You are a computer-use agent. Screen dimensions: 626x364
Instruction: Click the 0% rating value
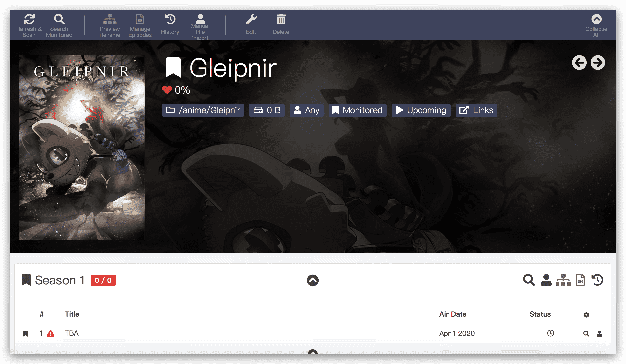(x=182, y=90)
